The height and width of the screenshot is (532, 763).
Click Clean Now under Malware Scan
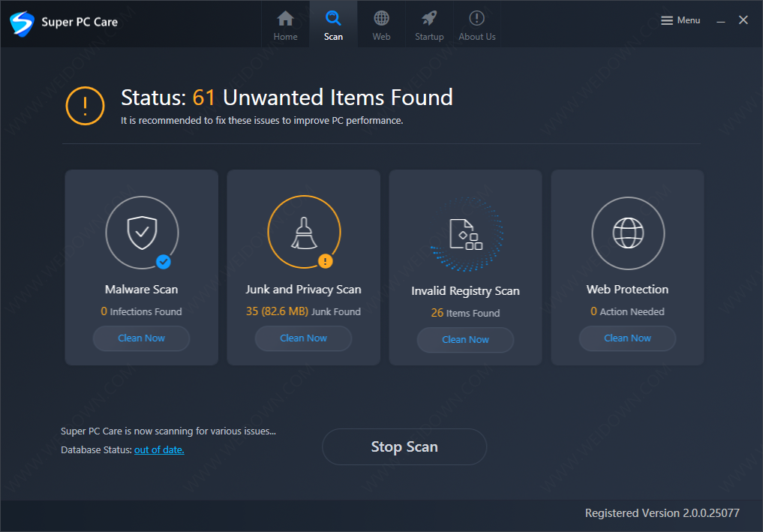(141, 338)
